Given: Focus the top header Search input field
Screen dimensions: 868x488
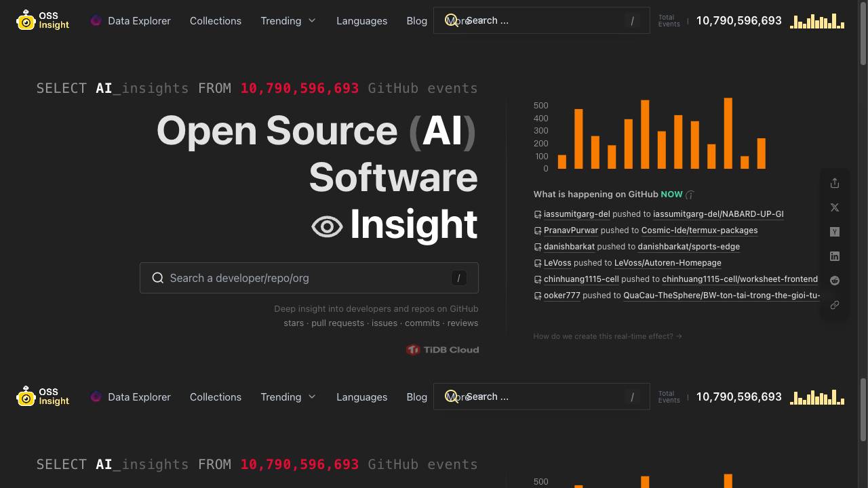Looking at the screenshot, I should pyautogui.click(x=541, y=20).
